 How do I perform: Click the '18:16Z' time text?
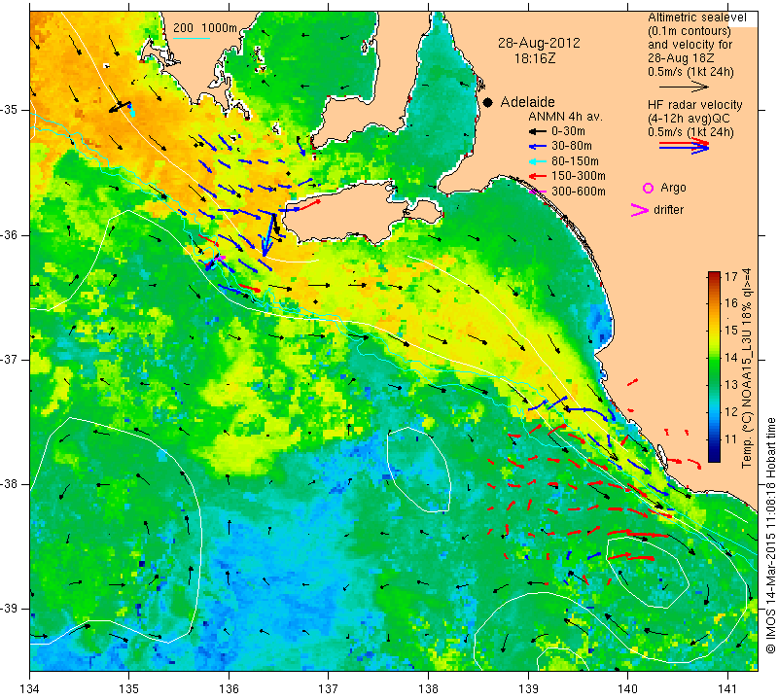click(535, 58)
